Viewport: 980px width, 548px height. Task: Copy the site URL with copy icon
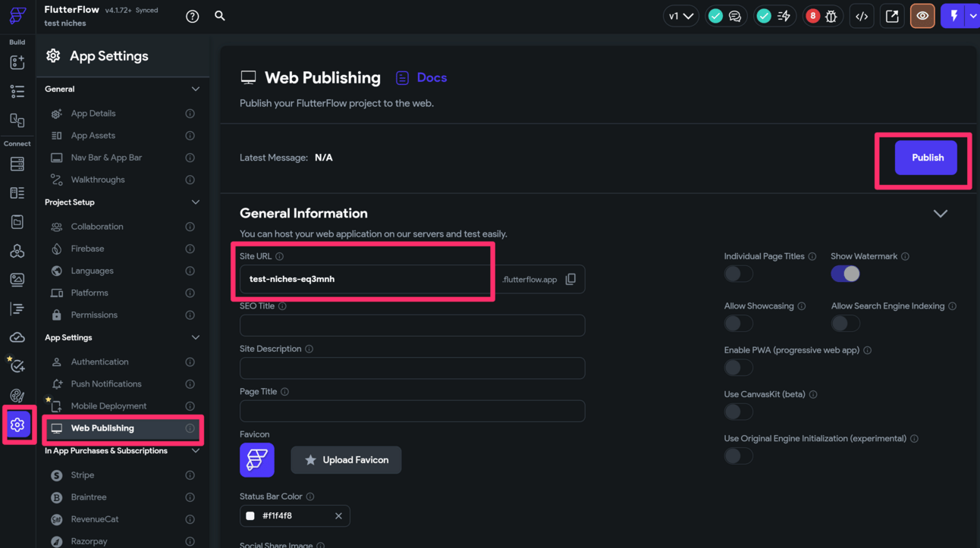[x=571, y=279]
